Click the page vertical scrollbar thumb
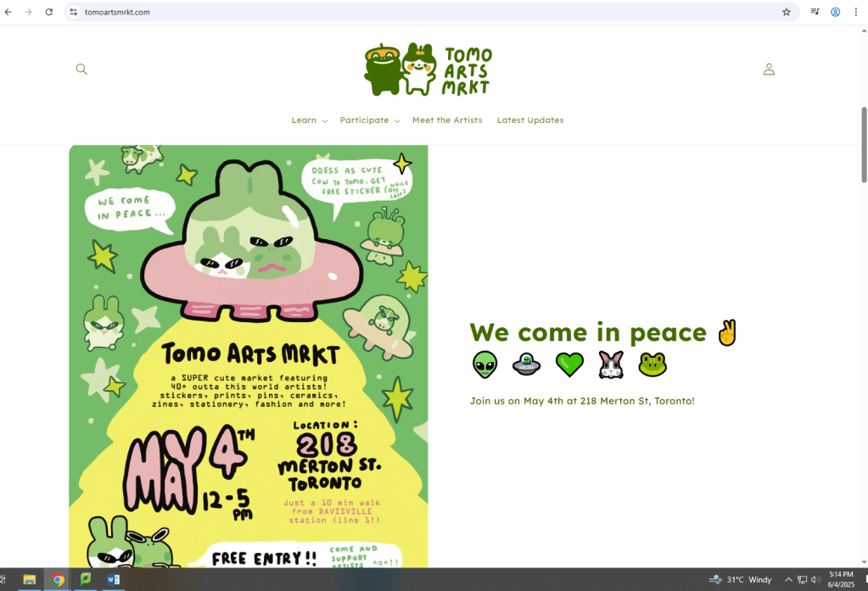868x591 pixels. tap(864, 144)
